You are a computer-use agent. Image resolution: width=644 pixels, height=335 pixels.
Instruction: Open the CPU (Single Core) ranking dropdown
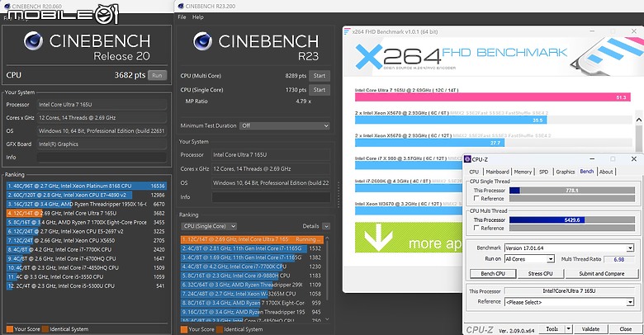pyautogui.click(x=209, y=226)
